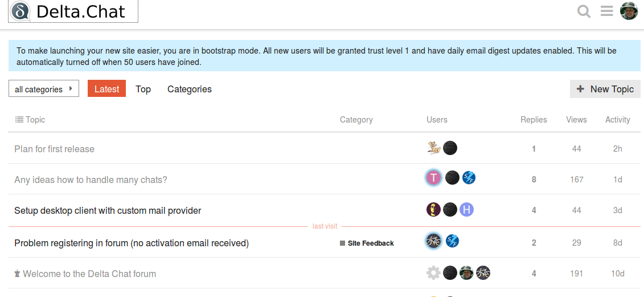Open the hamburger menu icon
This screenshot has width=644, height=297.
tap(606, 11)
